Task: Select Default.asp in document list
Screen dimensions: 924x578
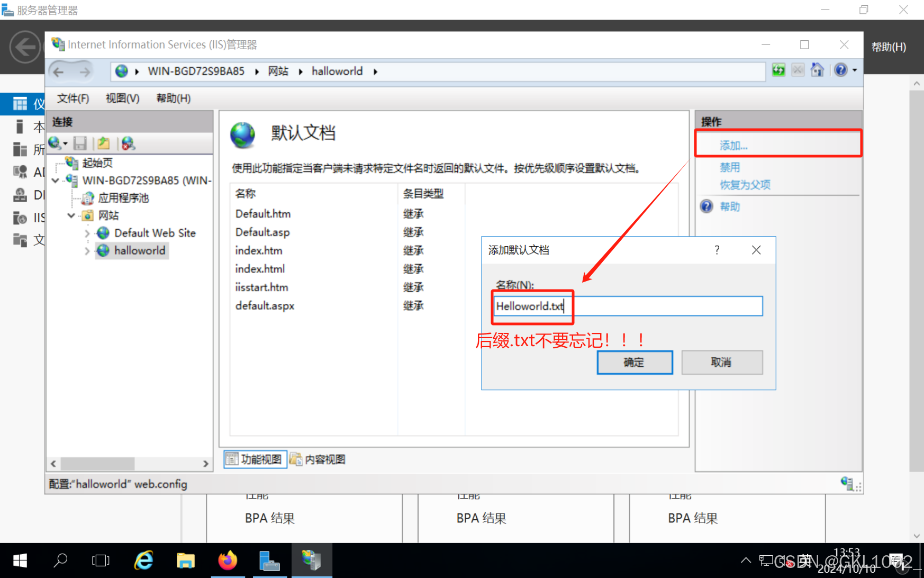Action: pos(262,232)
